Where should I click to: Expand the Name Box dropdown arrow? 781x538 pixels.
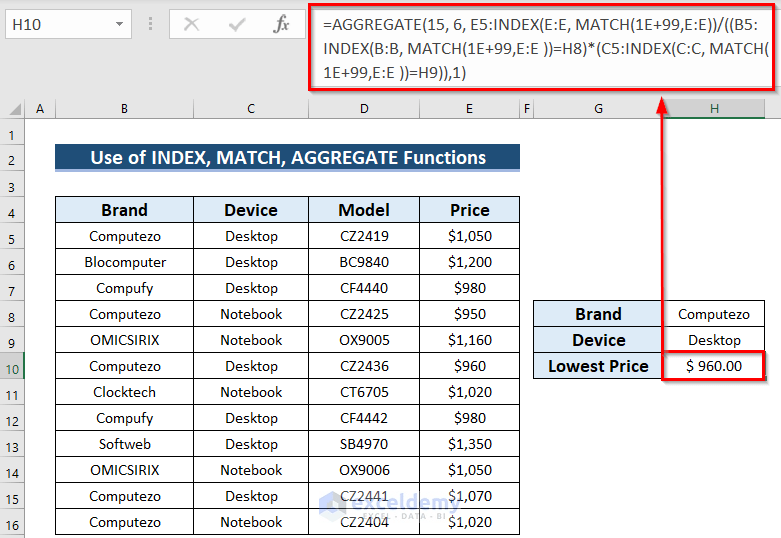[119, 24]
